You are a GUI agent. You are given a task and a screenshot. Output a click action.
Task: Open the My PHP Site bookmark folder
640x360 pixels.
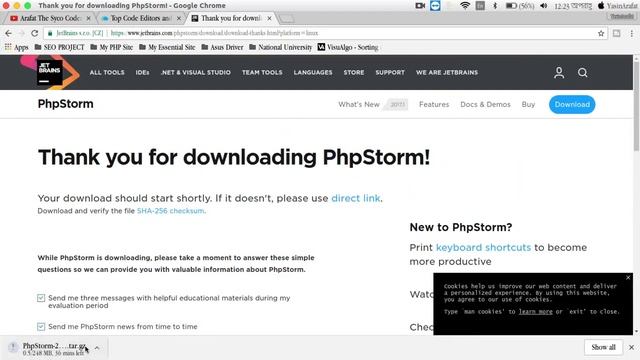111,47
